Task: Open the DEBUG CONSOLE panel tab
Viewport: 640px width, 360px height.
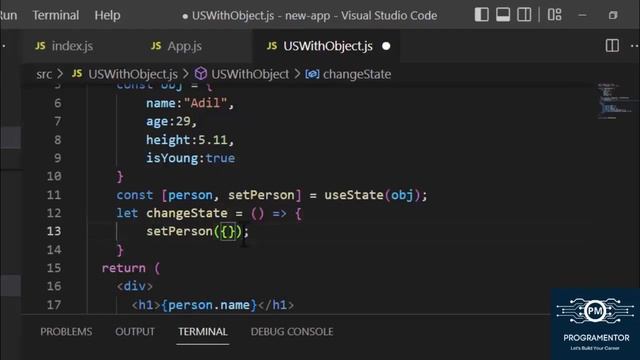Action: pos(292,332)
